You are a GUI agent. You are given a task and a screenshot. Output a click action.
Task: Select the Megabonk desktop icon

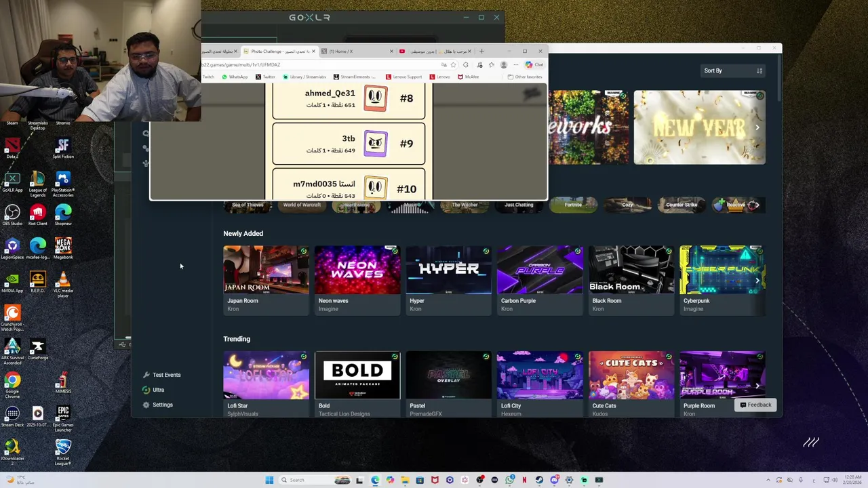click(63, 248)
